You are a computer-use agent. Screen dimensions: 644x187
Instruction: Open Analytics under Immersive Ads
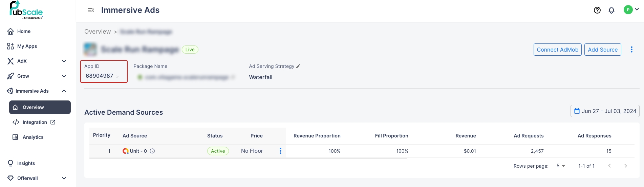[33, 137]
